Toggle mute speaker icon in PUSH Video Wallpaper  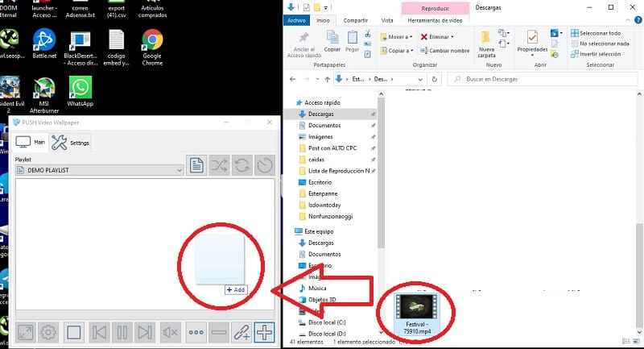[170, 332]
